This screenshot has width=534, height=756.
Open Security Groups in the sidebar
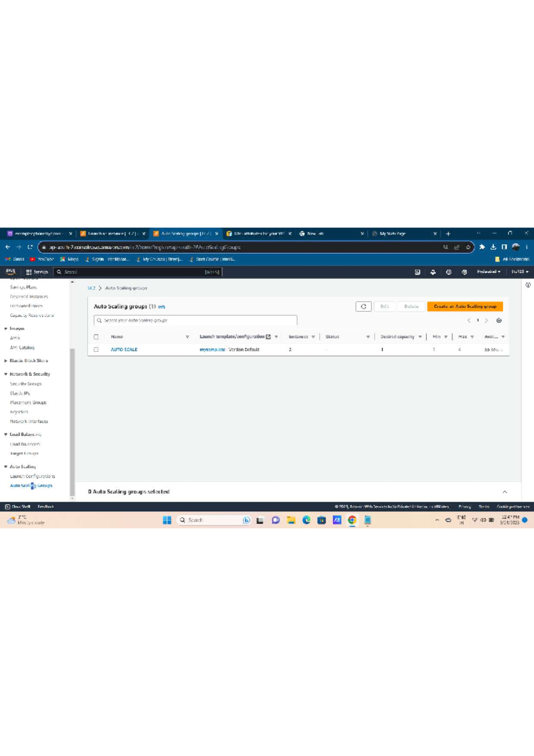pyautogui.click(x=26, y=384)
